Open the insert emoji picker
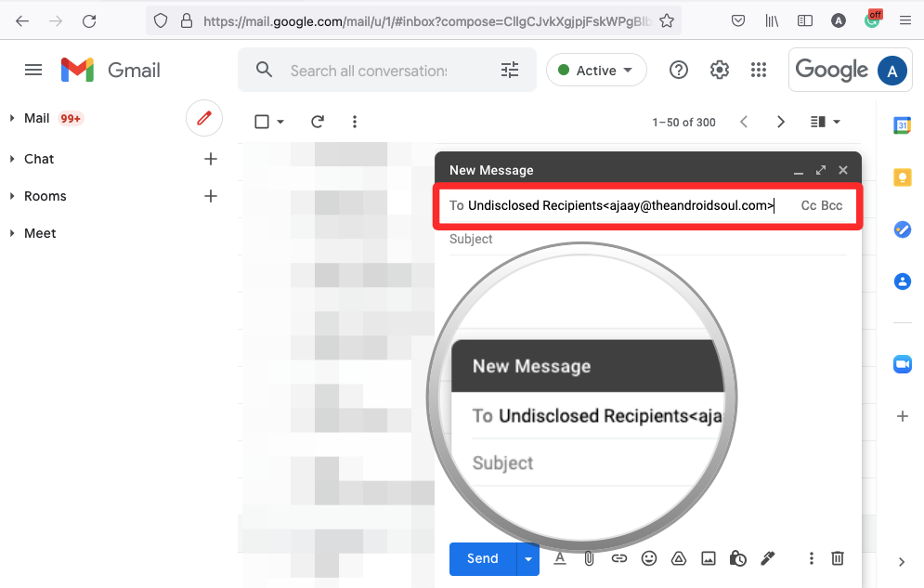Image resolution: width=924 pixels, height=588 pixels. 649,558
